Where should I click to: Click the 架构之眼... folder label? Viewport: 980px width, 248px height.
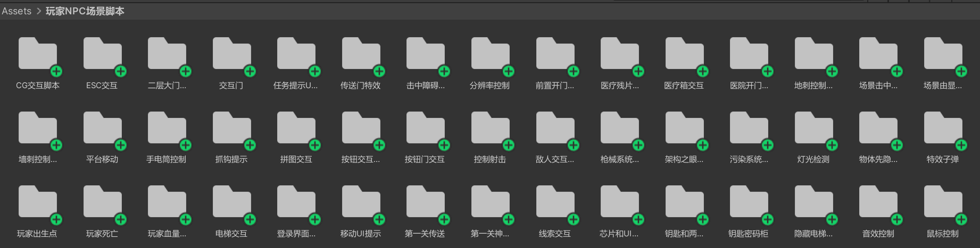click(684, 159)
